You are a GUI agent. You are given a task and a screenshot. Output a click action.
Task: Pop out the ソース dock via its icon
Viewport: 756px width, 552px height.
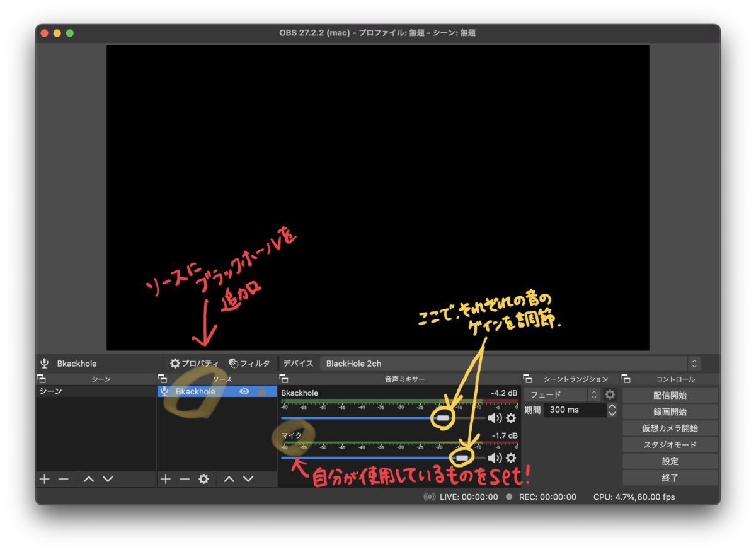[x=163, y=379]
